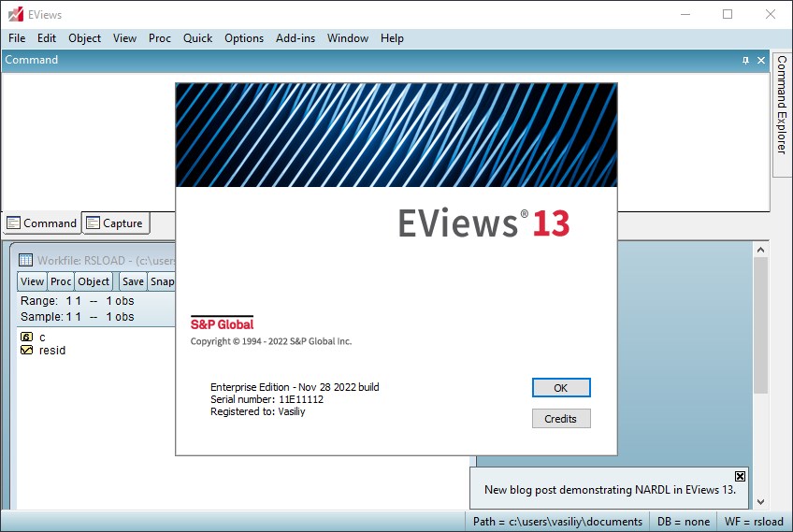
Task: Open the Proc menu
Action: point(160,38)
